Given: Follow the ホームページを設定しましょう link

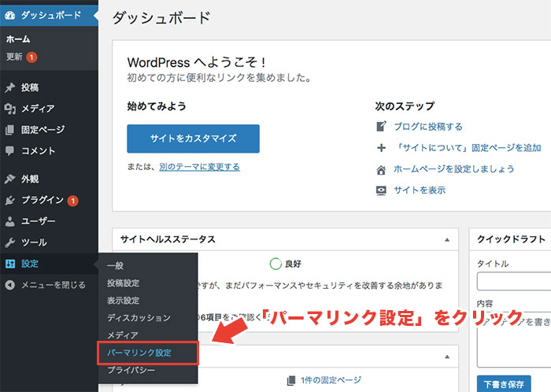Looking at the screenshot, I should (x=454, y=169).
